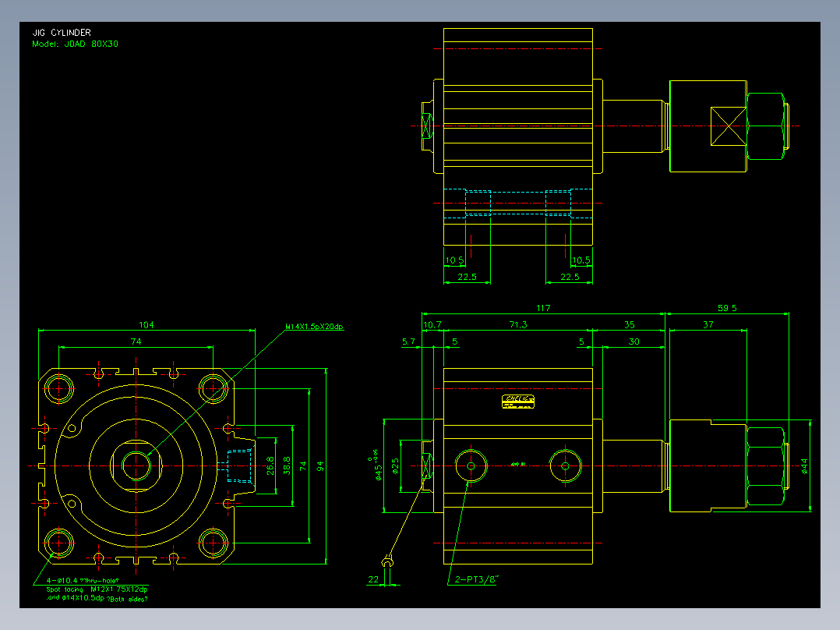Viewport: 840px width, 630px height.
Task: Click the ø45 diameter dimension text
Action: tap(378, 465)
